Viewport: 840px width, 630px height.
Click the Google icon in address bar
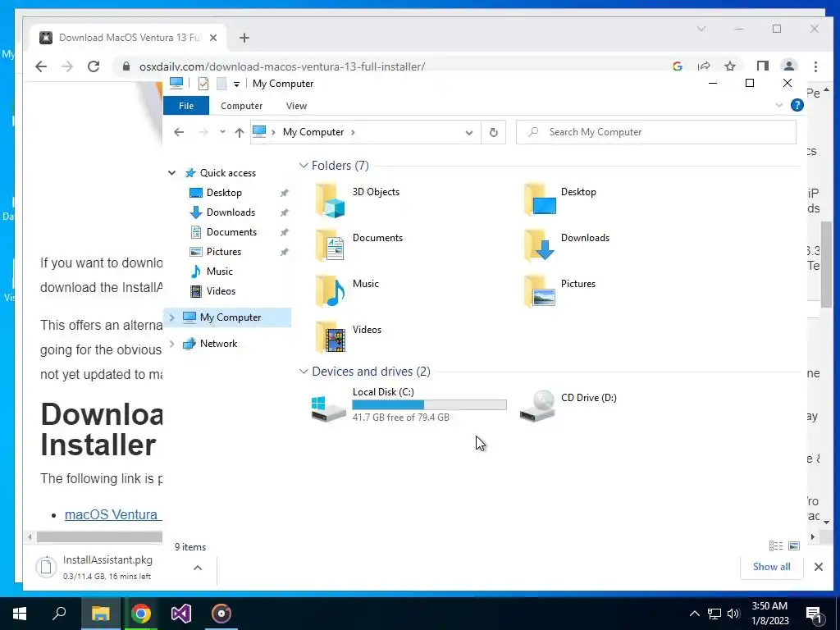(677, 66)
